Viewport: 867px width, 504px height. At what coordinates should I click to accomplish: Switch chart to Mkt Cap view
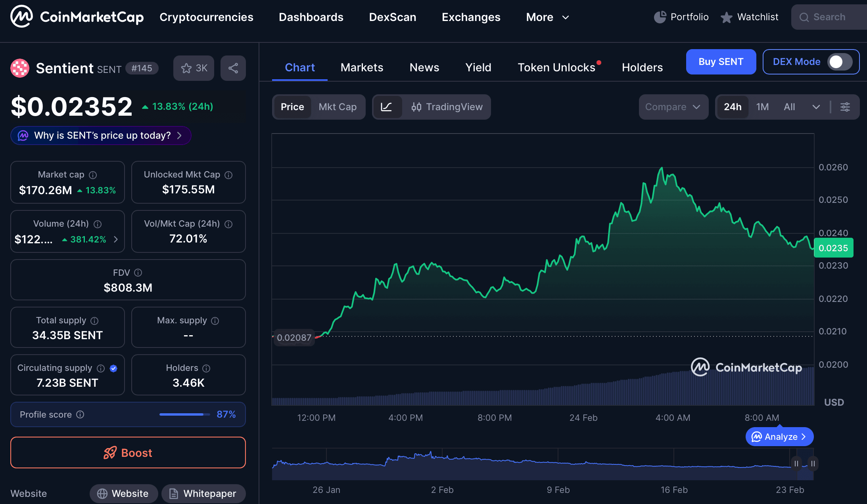tap(338, 107)
